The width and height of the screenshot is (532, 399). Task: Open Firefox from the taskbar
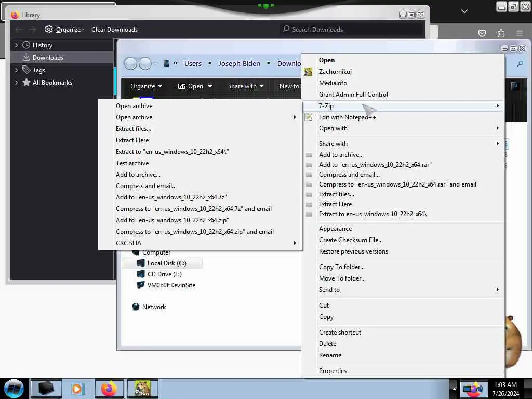pos(109,389)
